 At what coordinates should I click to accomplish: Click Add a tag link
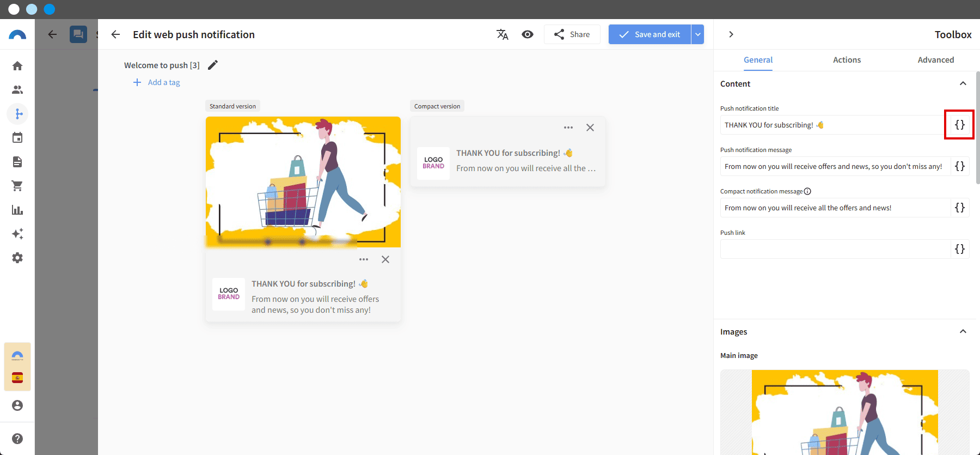(156, 82)
